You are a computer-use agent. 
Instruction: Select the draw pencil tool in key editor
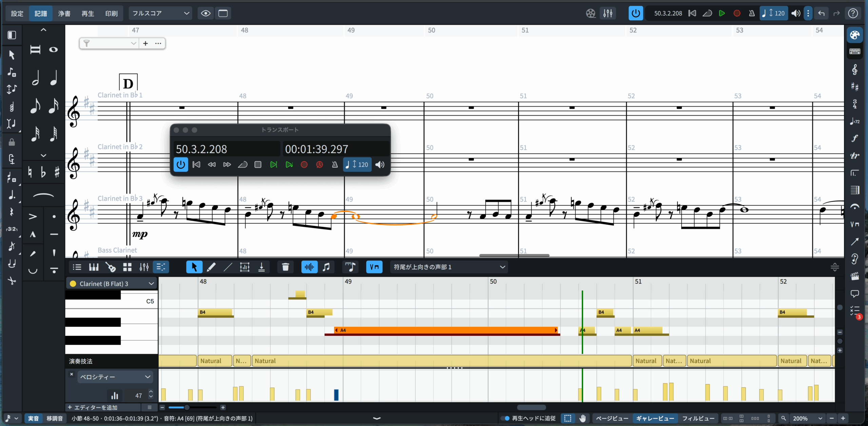click(x=211, y=267)
